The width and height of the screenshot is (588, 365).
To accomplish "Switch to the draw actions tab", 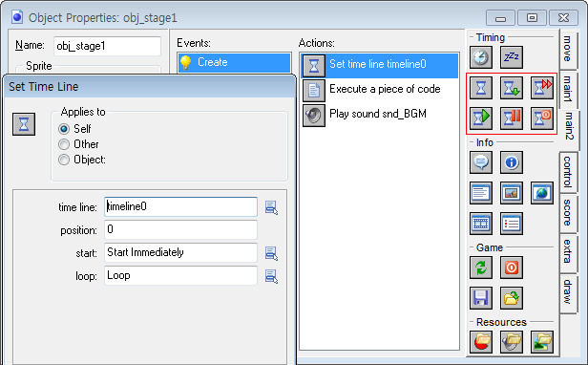I will tap(567, 292).
